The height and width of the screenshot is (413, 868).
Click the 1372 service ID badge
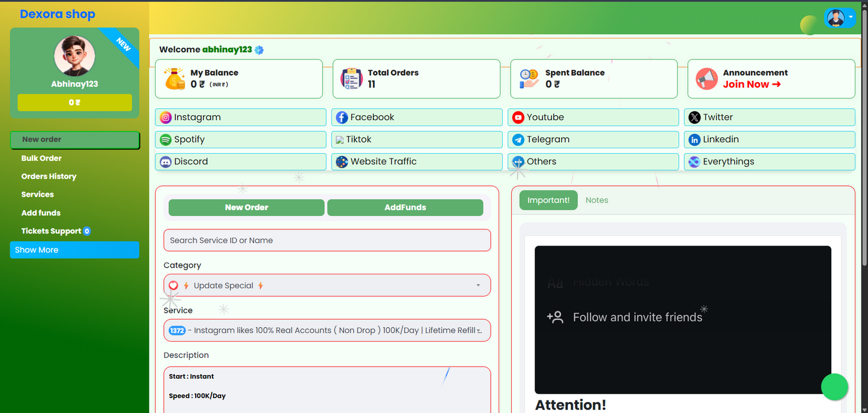(x=177, y=331)
